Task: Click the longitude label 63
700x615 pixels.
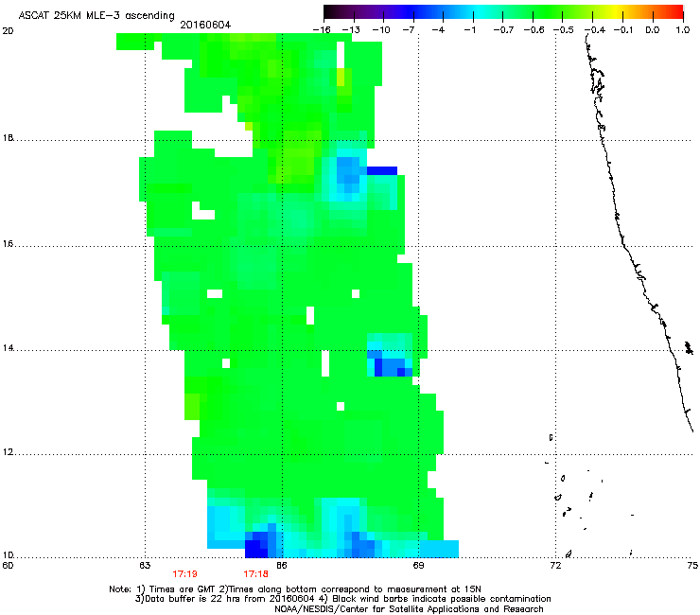Action: (x=145, y=566)
